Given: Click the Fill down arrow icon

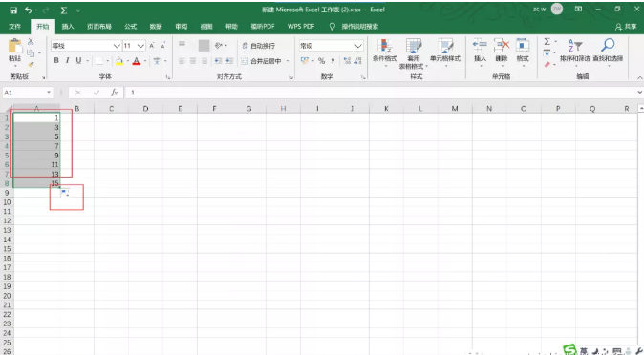Looking at the screenshot, I should 547,52.
